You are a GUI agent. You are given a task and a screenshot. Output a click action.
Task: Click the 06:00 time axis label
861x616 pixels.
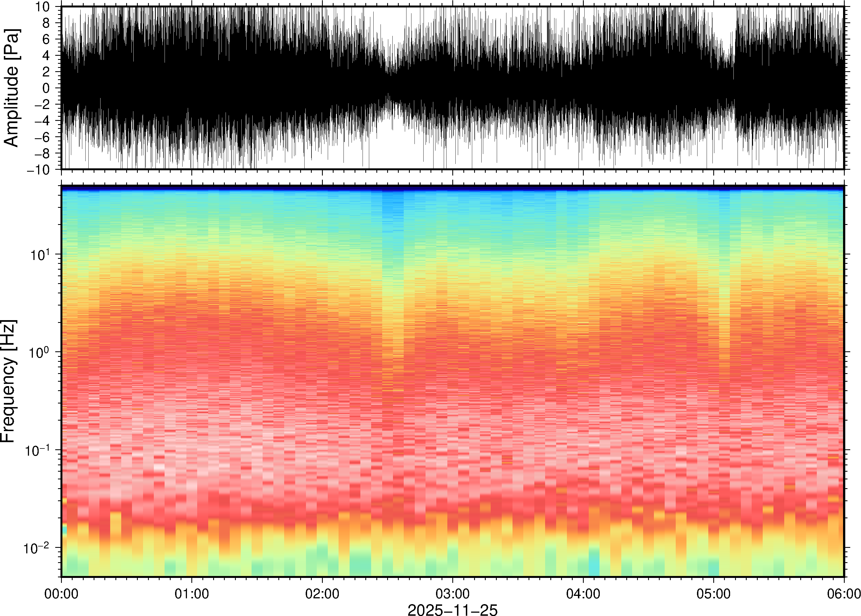tap(844, 594)
